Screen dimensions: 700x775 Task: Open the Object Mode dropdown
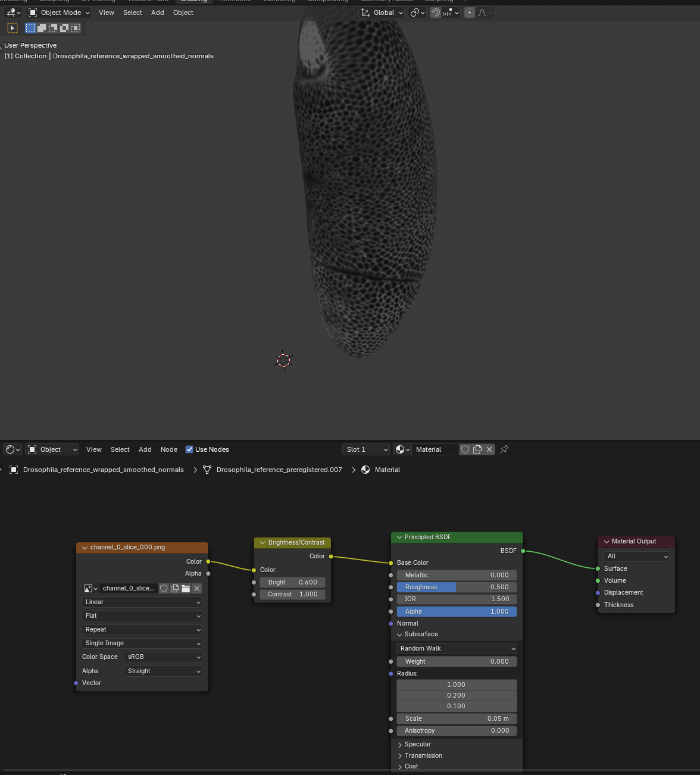60,12
